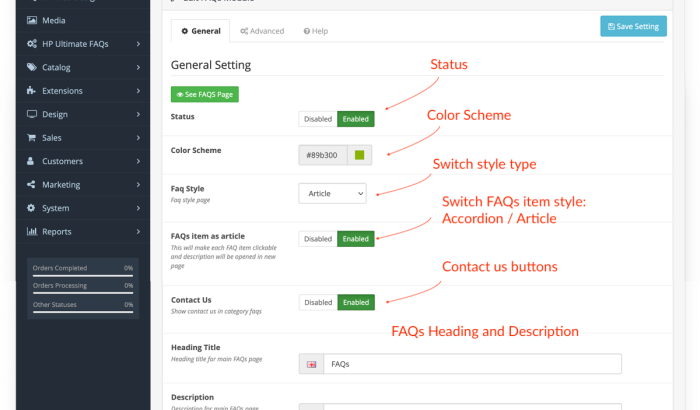Open the Customers menu label
This screenshot has width=700, height=410.
pyautogui.click(x=62, y=161)
